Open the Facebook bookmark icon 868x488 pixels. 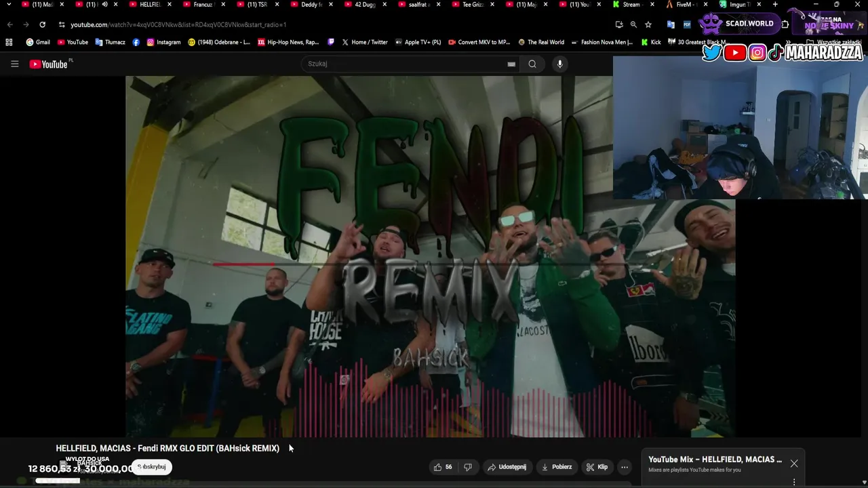pyautogui.click(x=136, y=42)
